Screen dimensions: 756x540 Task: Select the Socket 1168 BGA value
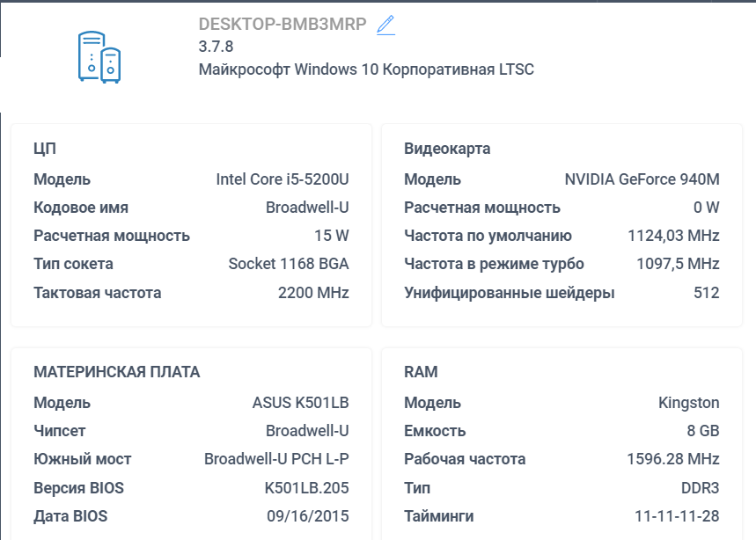(x=289, y=264)
